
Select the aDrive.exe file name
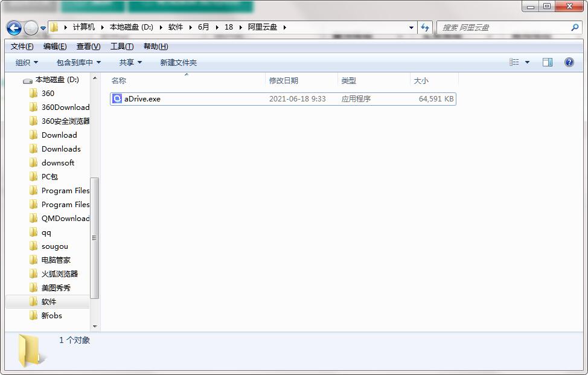click(x=142, y=99)
